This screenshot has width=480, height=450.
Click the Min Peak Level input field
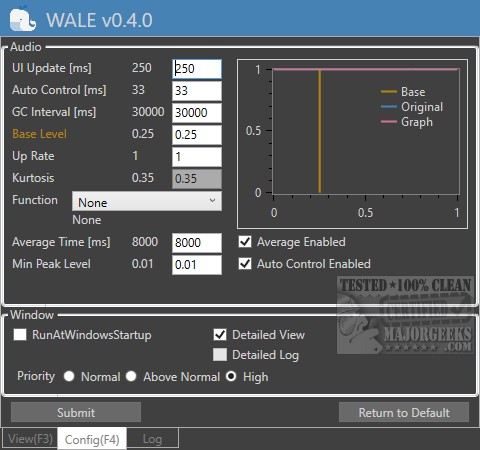[197, 265]
